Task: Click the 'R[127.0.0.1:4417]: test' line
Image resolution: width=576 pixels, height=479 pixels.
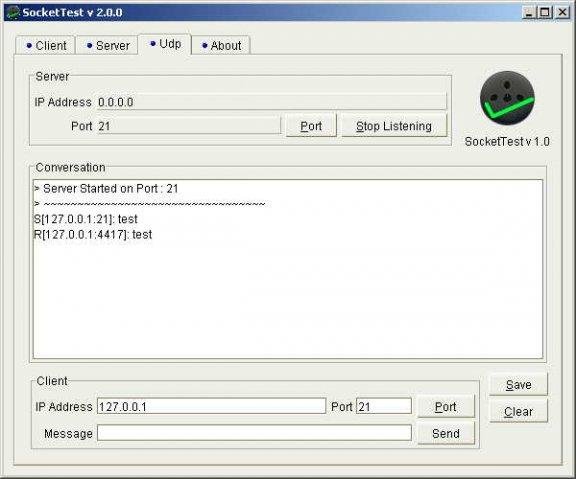Action: (x=93, y=234)
